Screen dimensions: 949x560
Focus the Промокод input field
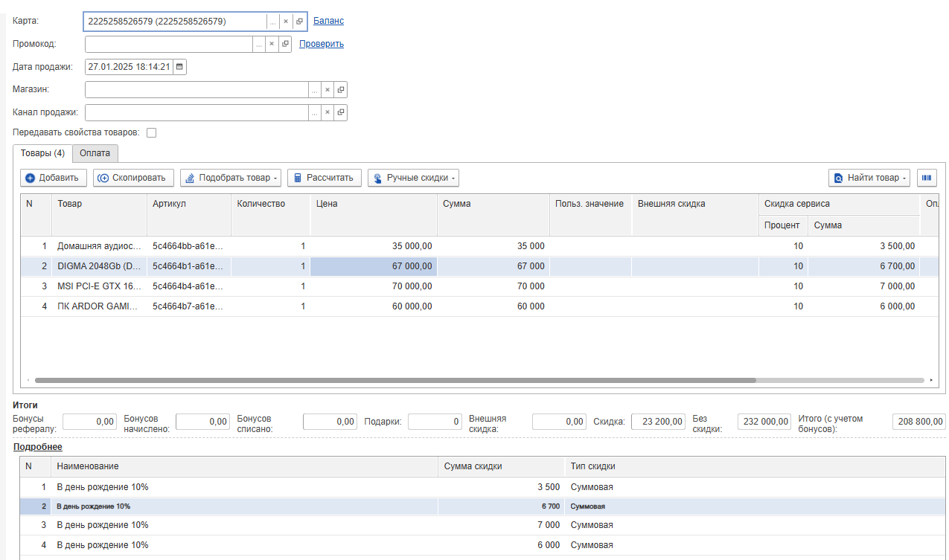pyautogui.click(x=169, y=44)
